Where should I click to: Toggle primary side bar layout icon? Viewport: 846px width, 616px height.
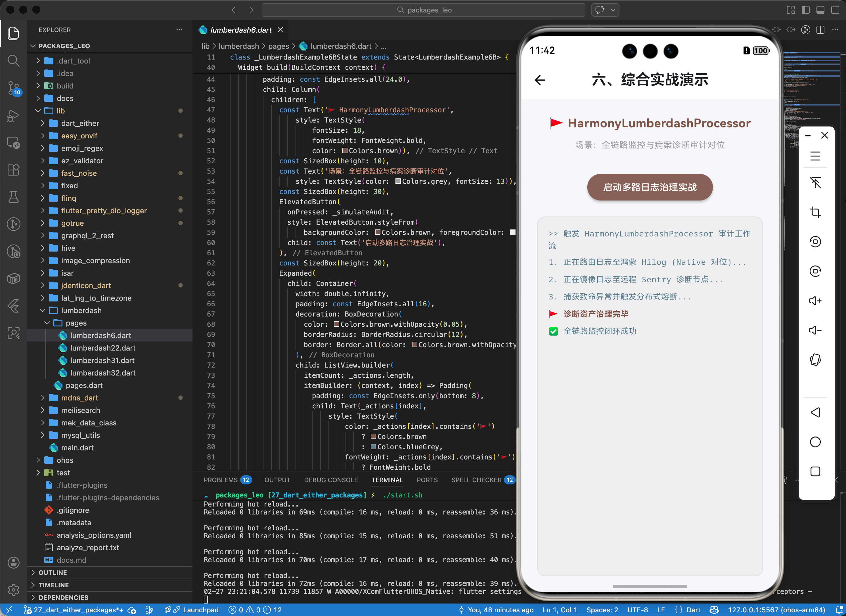coord(805,10)
